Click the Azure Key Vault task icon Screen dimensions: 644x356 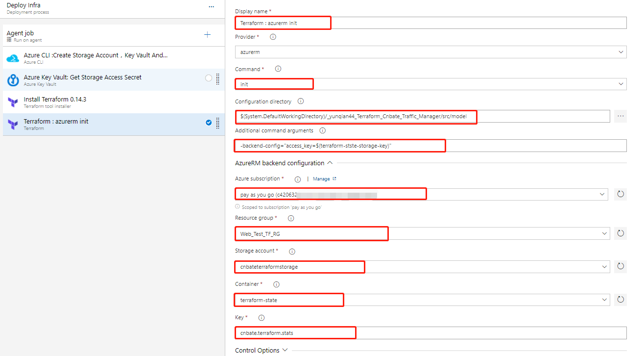tap(13, 80)
